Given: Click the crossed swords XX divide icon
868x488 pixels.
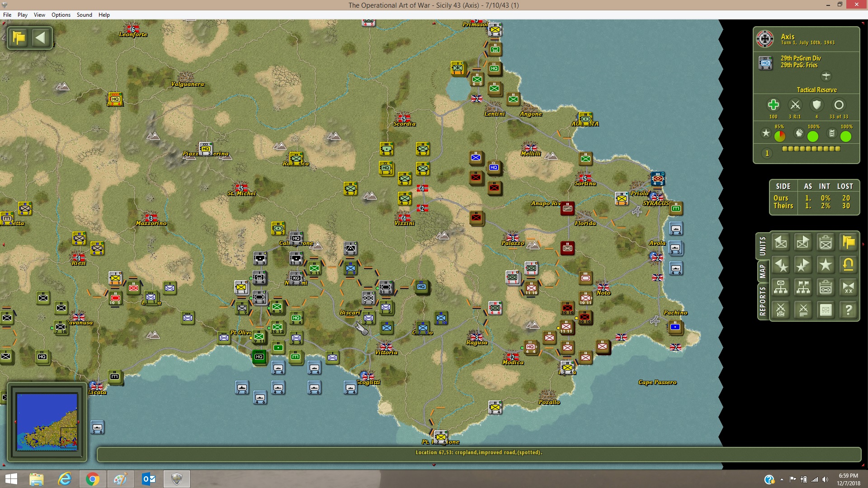Looking at the screenshot, I should 848,287.
